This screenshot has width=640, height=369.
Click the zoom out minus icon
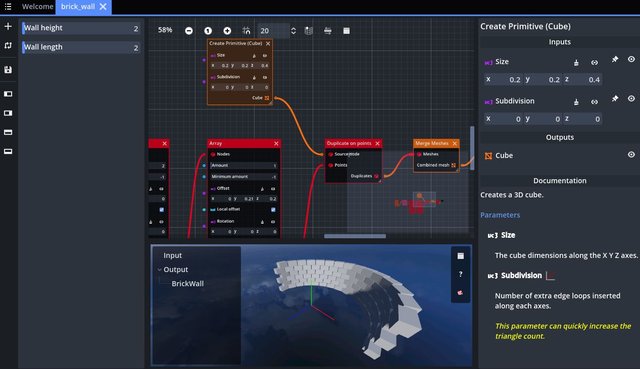click(189, 31)
